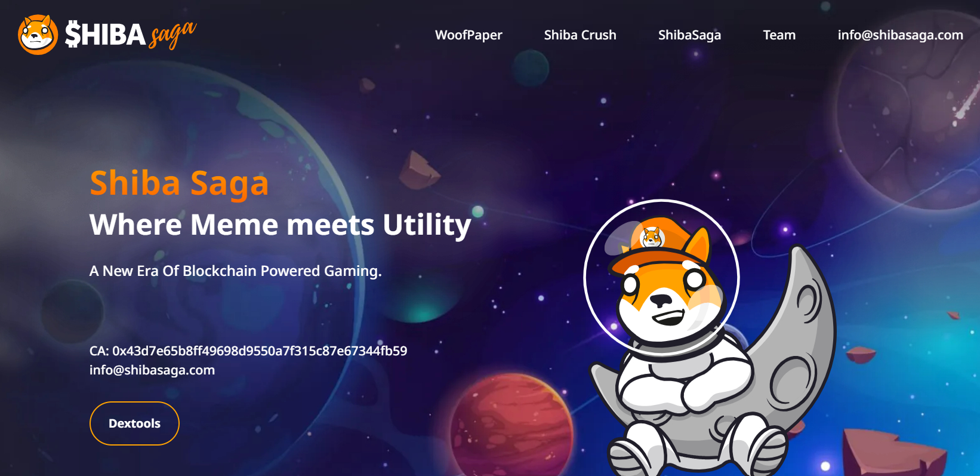Click info@shibasaga.com in the top navigation
The height and width of the screenshot is (476, 980).
pyautogui.click(x=900, y=35)
